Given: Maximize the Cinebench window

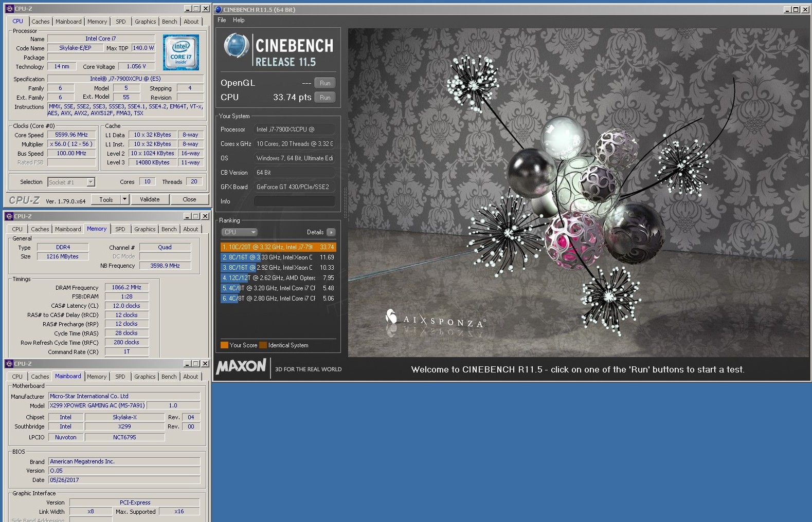Looking at the screenshot, I should 796,10.
